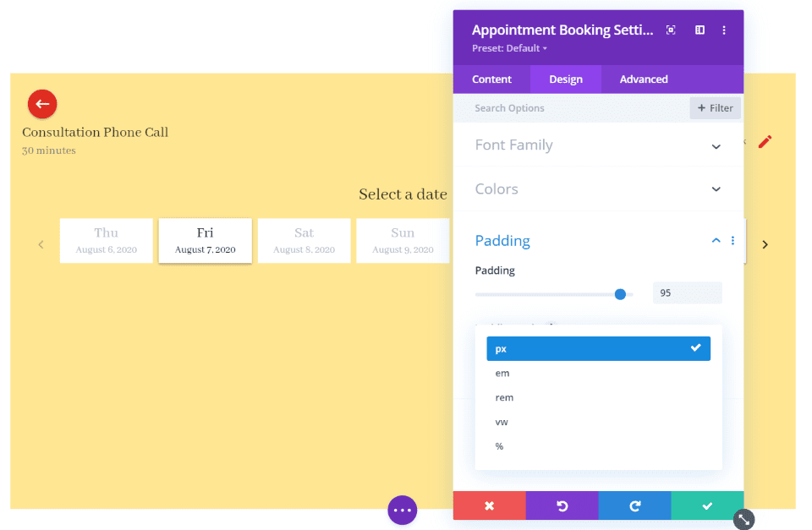Open the modal resize icon in the header
Image resolution: width=812 pixels, height=530 pixels.
click(670, 30)
